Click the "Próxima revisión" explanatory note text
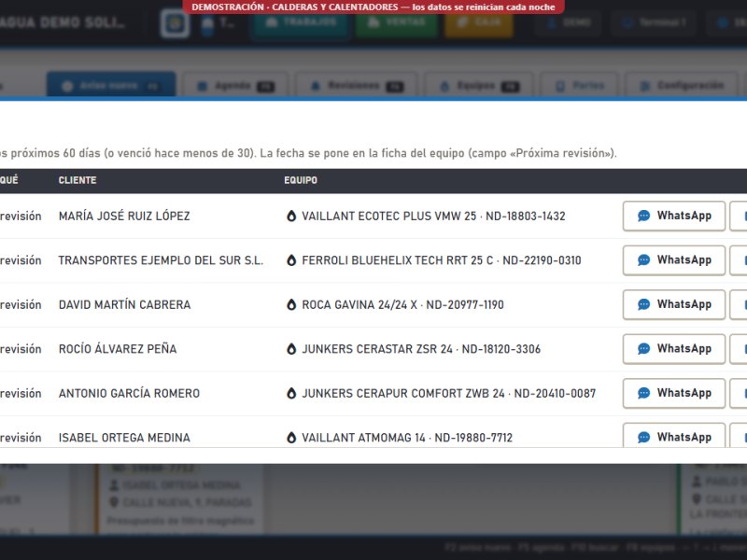This screenshot has height=560, width=747. tap(308, 153)
